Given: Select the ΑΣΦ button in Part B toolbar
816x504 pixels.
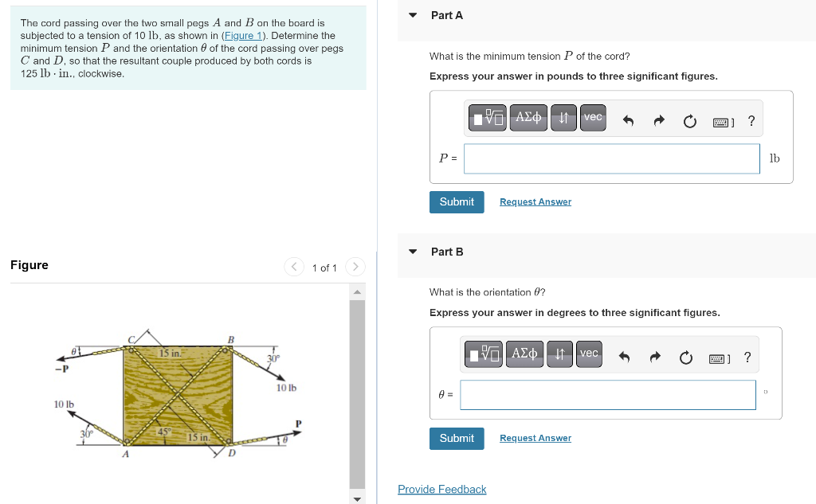Looking at the screenshot, I should [x=524, y=354].
